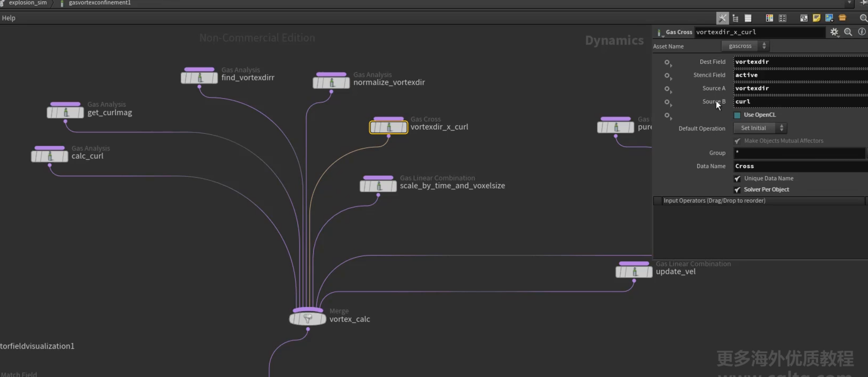868x377 pixels.
Task: Add a background image to network
Action: pyautogui.click(x=829, y=18)
